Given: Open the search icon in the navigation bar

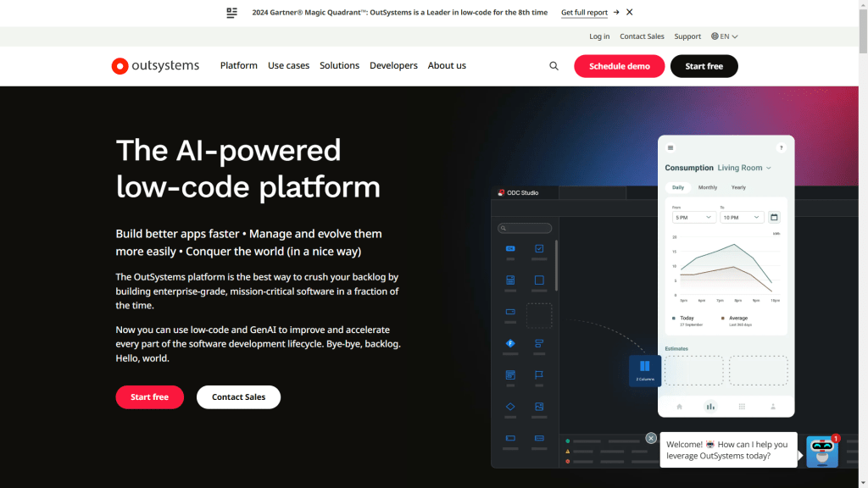Looking at the screenshot, I should (554, 65).
